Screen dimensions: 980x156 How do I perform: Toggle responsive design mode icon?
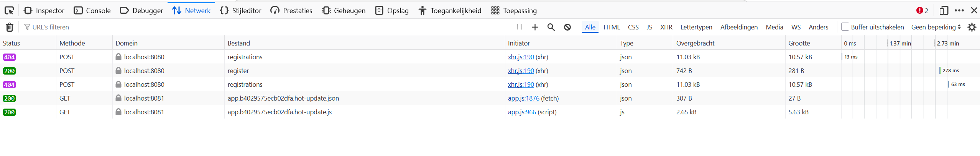coord(944,11)
